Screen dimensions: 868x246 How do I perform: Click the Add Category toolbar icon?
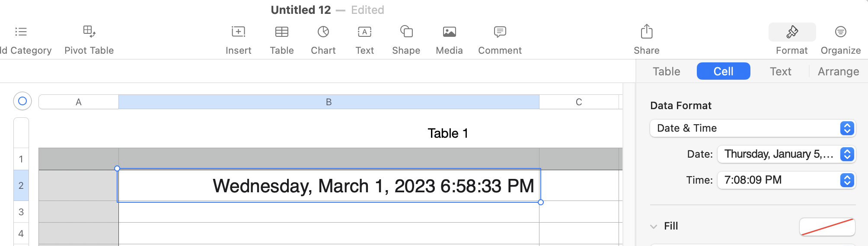coord(21,32)
